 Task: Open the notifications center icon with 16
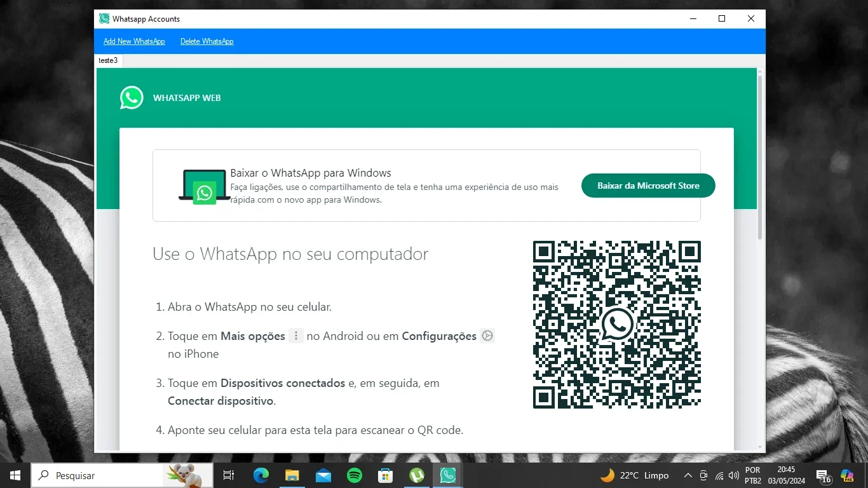point(824,476)
